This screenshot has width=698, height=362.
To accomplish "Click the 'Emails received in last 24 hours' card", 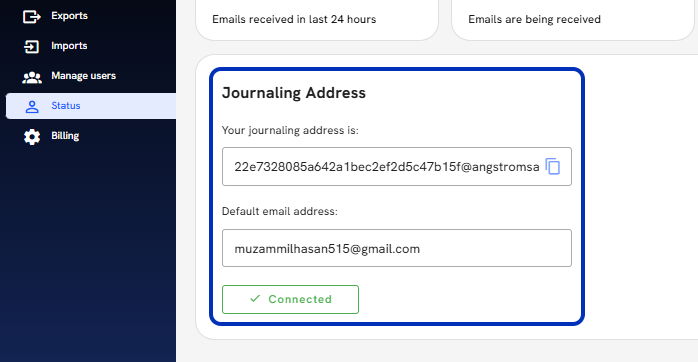I will (x=317, y=20).
